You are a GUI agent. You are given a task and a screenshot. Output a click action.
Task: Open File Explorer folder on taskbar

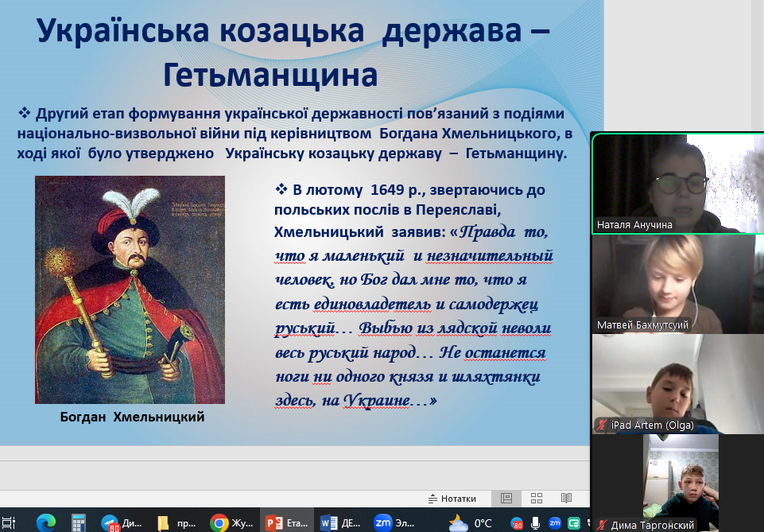tap(176, 523)
